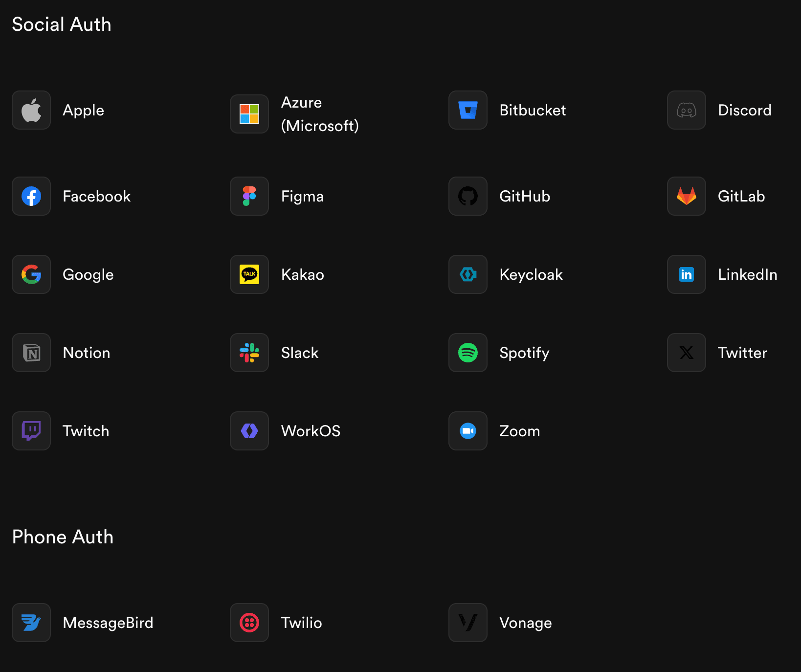
Task: Open the Keycloak provider icon
Action: pyautogui.click(x=468, y=274)
